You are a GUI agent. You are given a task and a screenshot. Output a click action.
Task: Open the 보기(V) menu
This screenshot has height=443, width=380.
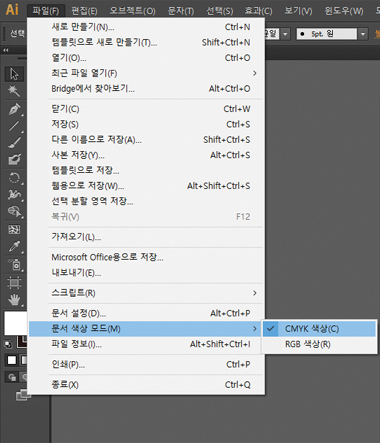click(x=298, y=11)
